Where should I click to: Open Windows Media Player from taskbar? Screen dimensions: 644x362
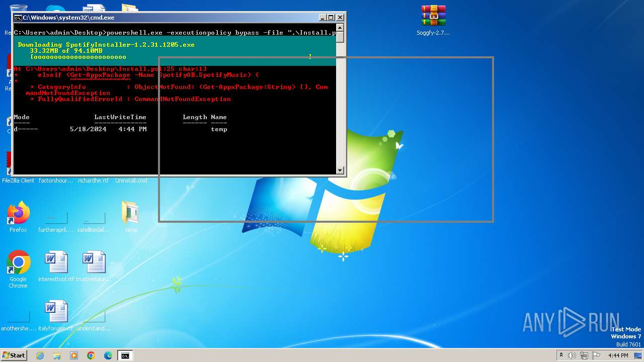pos(74,355)
